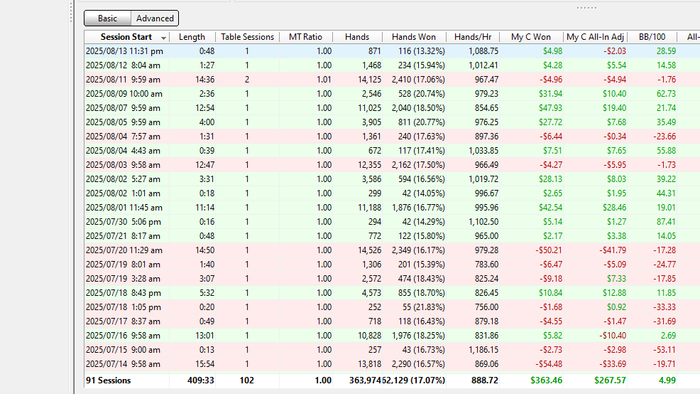
Task: Sort by Length column header
Action: (x=192, y=37)
